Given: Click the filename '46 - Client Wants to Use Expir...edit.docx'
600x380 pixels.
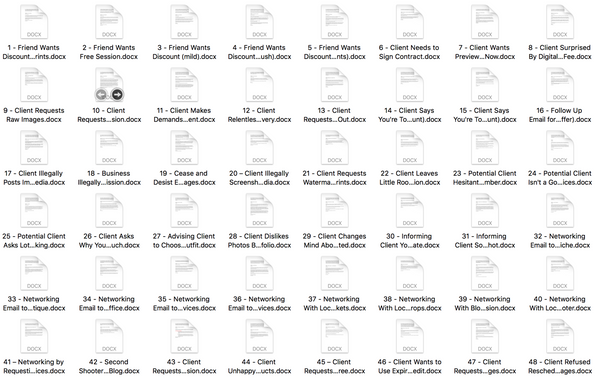Looking at the screenshot, I should click(410, 366).
